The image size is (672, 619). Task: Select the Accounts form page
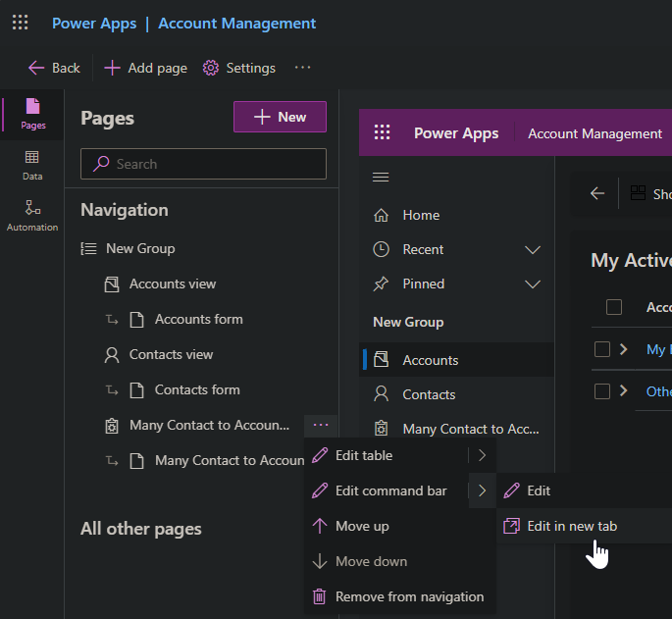pos(198,320)
